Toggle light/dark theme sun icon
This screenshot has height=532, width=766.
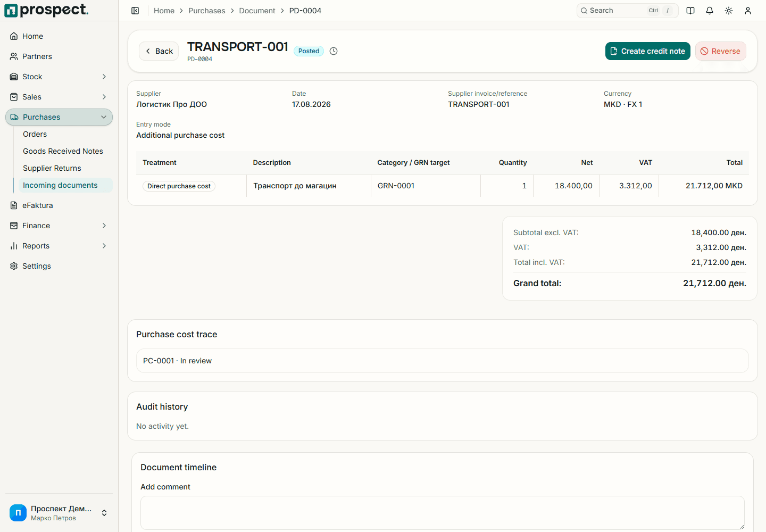click(729, 11)
